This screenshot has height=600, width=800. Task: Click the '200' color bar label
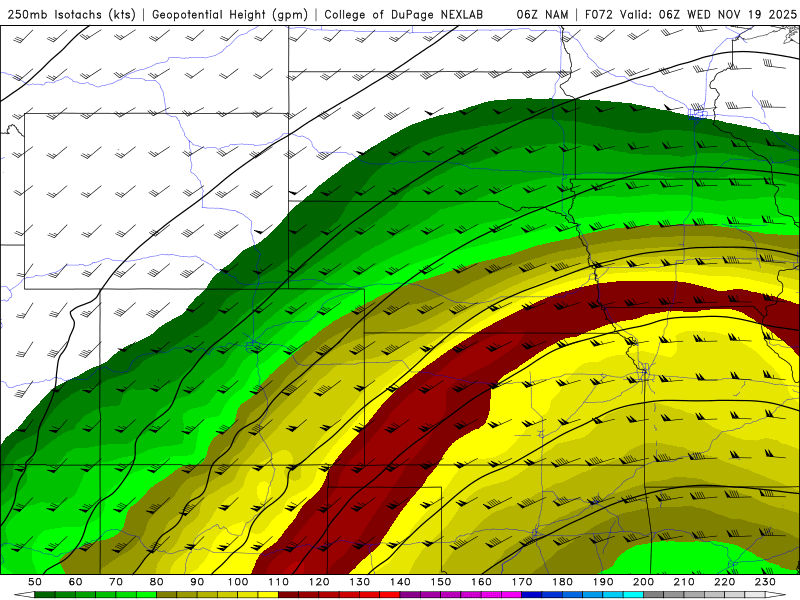(643, 582)
